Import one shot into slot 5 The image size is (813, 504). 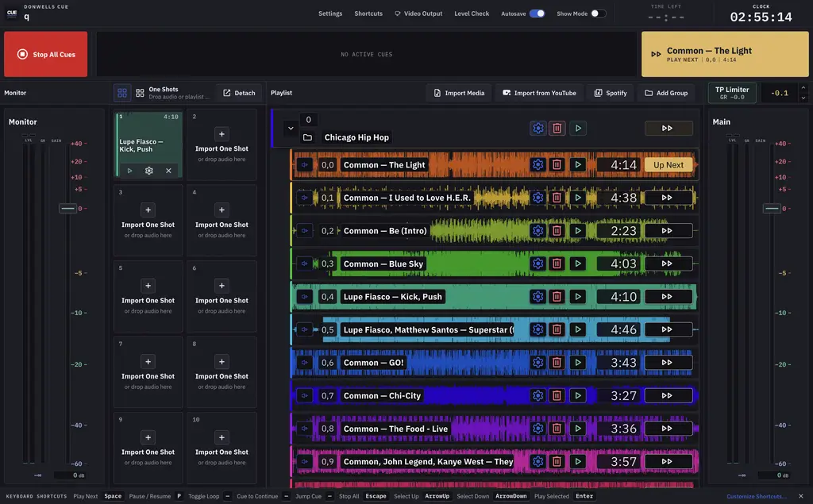148,286
